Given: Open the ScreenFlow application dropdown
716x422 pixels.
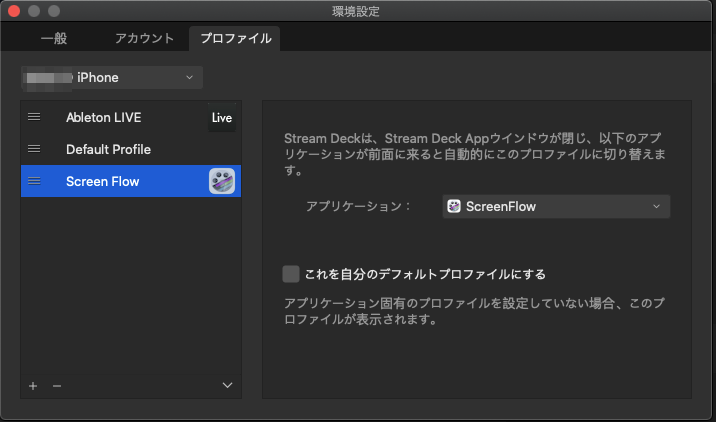Looking at the screenshot, I should [556, 207].
